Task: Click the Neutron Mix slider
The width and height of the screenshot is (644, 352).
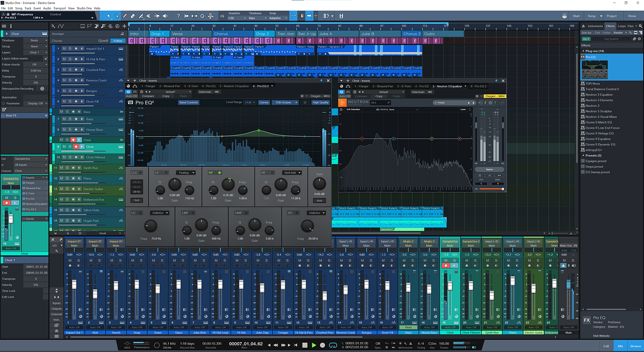Action: 492,189
